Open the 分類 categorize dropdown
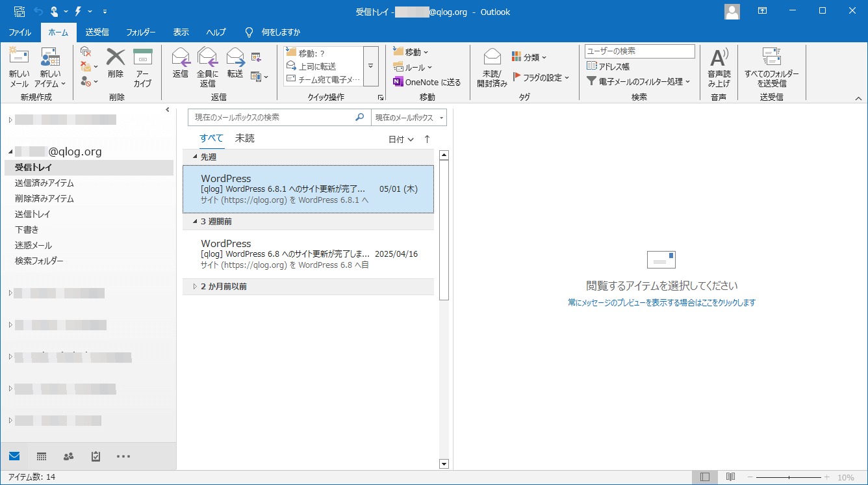This screenshot has width=868, height=485. tap(530, 57)
